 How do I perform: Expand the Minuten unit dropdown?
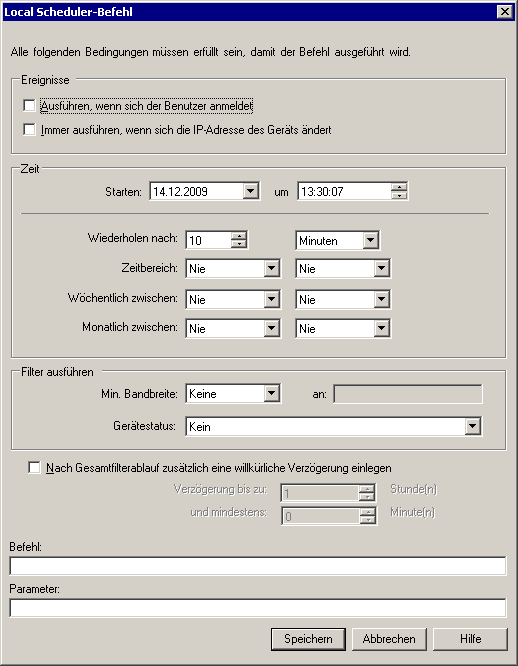pos(370,240)
